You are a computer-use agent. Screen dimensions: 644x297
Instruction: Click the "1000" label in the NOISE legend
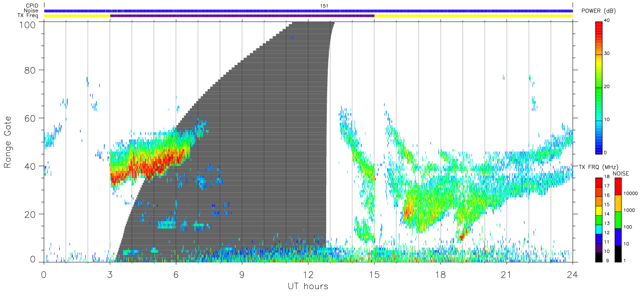pos(630,210)
